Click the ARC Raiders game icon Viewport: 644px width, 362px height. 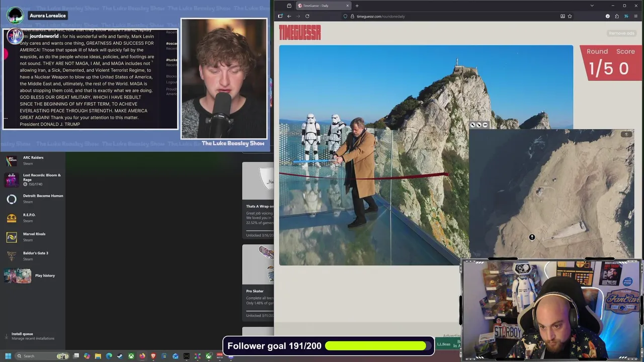pos(12,161)
